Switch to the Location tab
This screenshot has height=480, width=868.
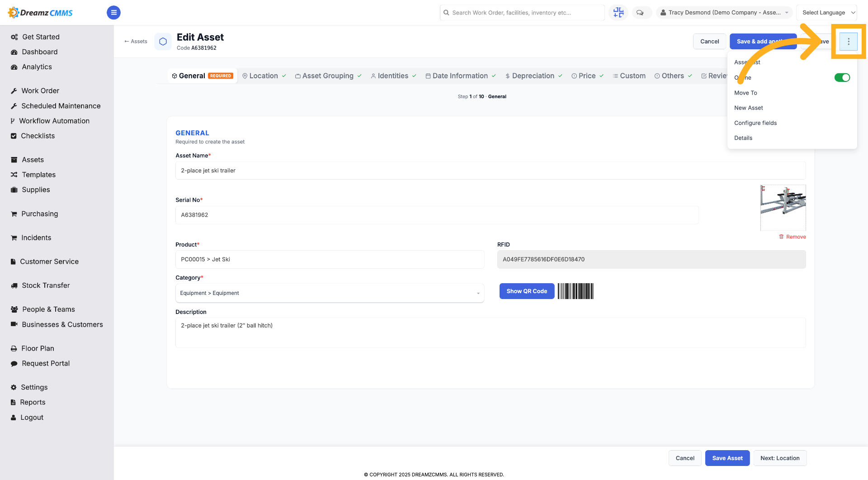coord(264,76)
